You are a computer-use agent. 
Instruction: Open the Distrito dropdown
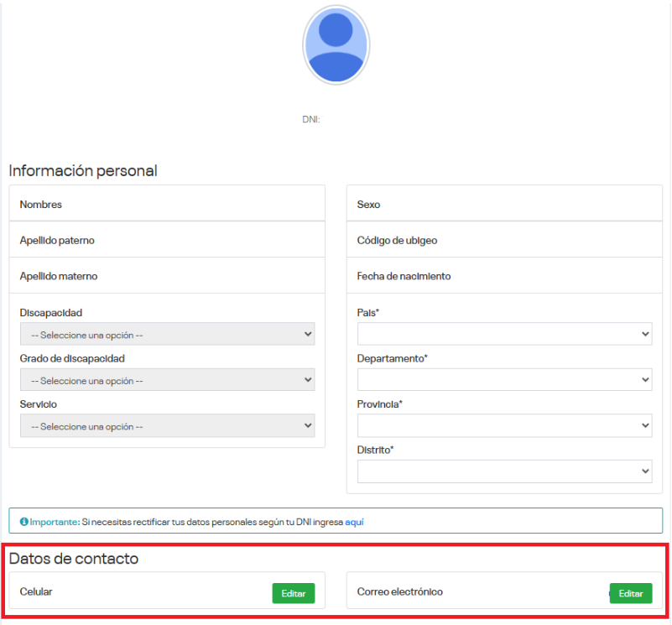pos(504,471)
